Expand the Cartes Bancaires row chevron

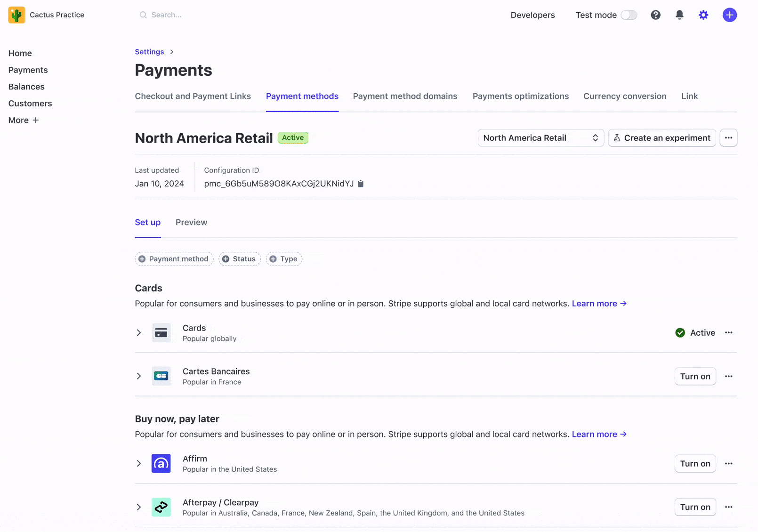[139, 376]
